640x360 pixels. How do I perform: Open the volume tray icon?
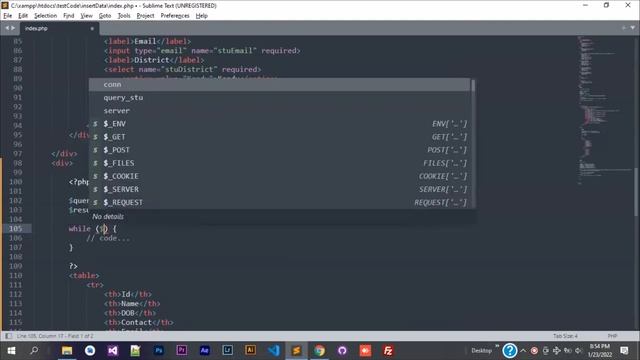coord(578,351)
